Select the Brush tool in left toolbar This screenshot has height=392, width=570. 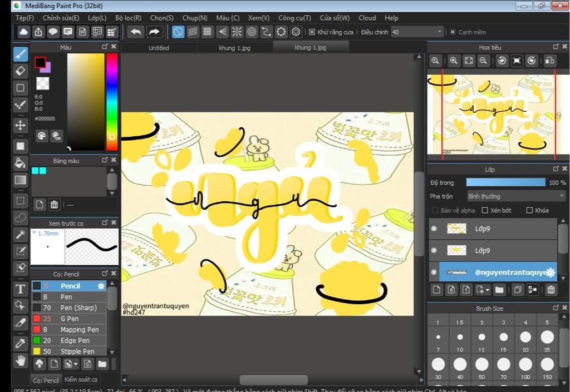tap(21, 54)
